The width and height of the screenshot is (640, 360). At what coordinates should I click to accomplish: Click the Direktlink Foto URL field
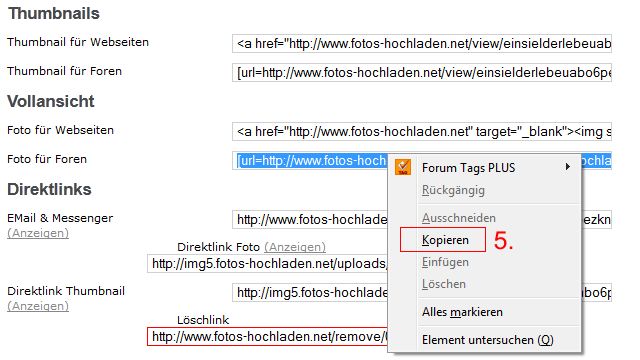(x=267, y=264)
